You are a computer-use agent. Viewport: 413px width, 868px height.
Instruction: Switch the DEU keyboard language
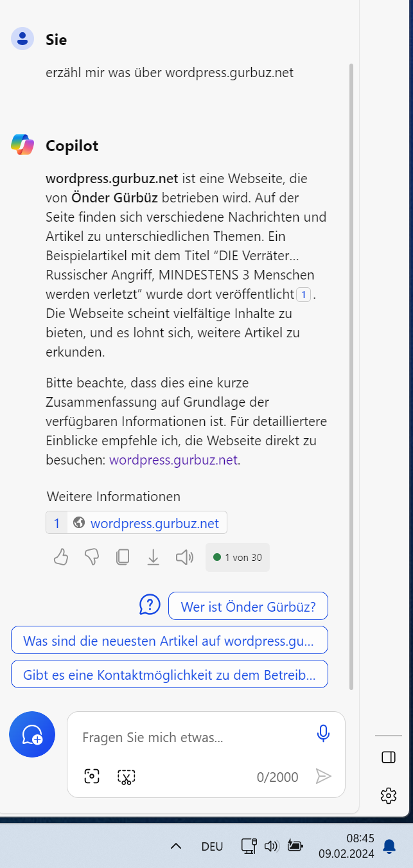click(213, 846)
